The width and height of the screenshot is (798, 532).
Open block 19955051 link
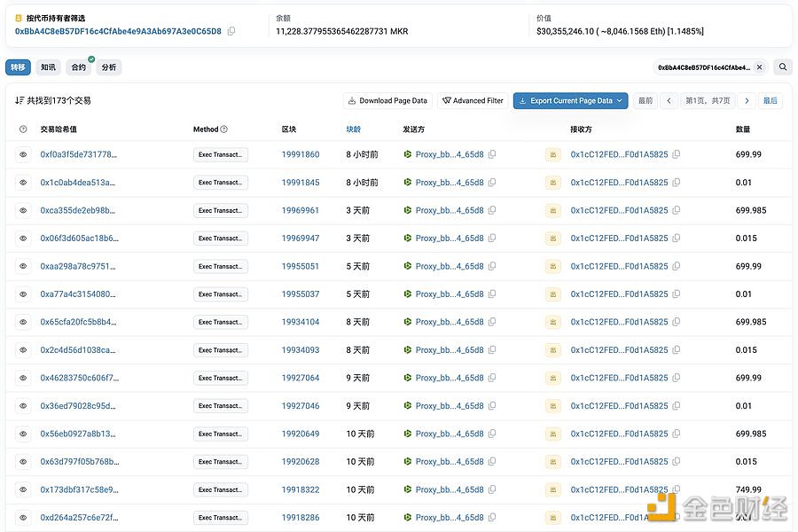point(301,266)
